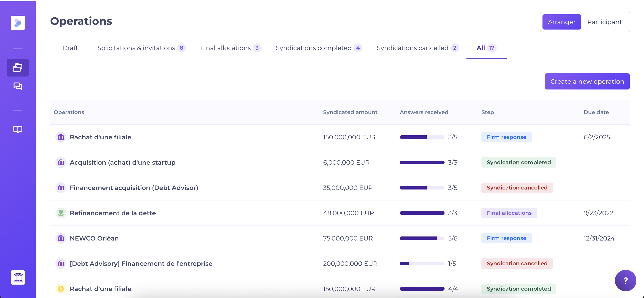Image resolution: width=644 pixels, height=298 pixels.
Task: Click the app logo in the sidebar
Action: [18, 23]
